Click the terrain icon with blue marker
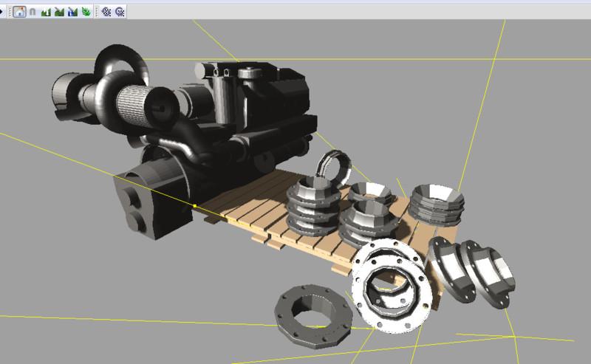Screen dimensions: 591x364 pos(72,12)
